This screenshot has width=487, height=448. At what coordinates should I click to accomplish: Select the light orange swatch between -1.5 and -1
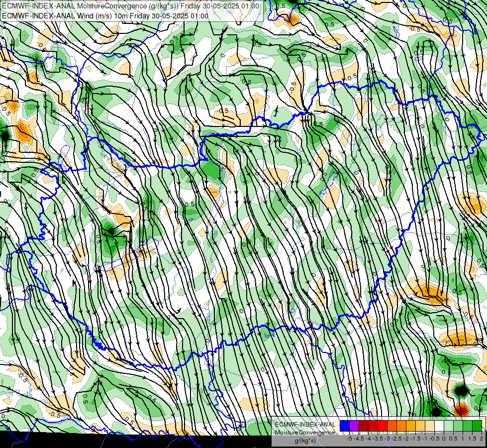coord(420,426)
